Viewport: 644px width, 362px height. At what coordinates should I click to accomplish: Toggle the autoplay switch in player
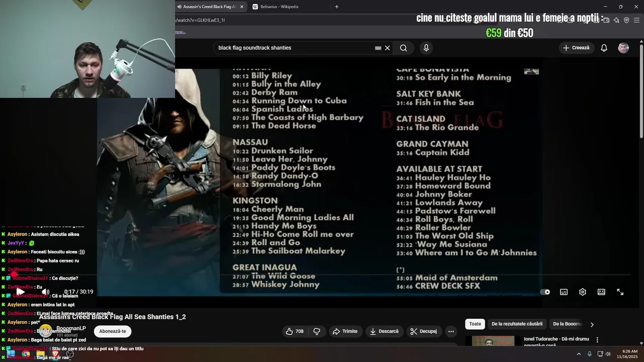click(x=545, y=292)
